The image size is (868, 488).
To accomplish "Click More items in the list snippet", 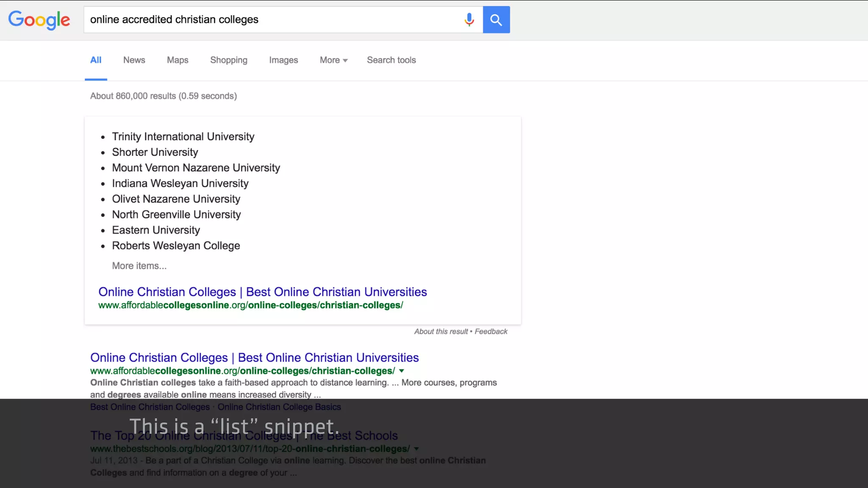I will [139, 266].
